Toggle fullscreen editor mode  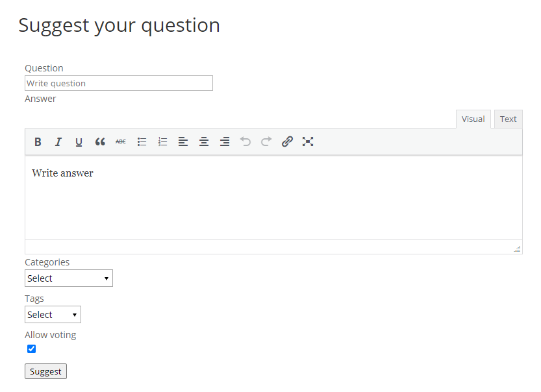pos(308,141)
